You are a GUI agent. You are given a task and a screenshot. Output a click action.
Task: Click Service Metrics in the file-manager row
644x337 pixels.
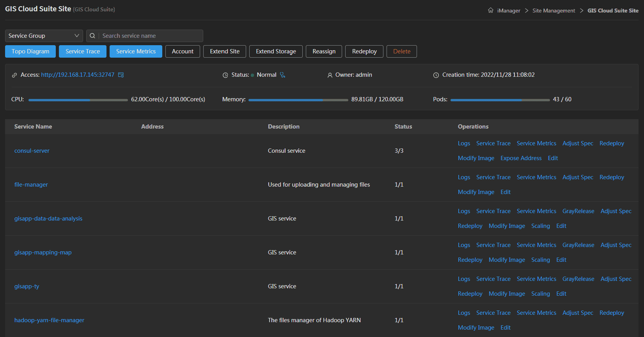(x=536, y=177)
